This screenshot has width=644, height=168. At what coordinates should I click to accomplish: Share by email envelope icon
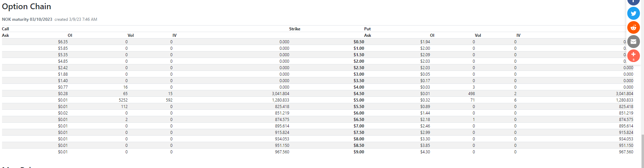coord(633,42)
